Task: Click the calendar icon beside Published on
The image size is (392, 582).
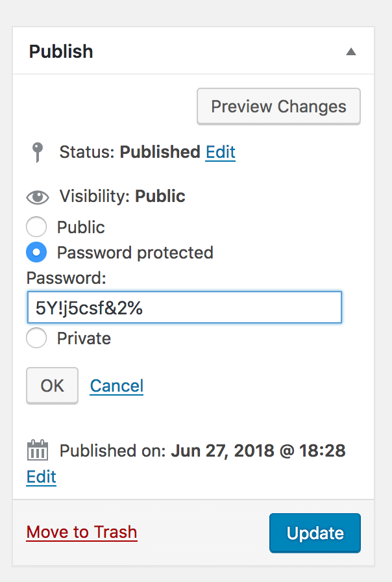Action: coord(38,450)
